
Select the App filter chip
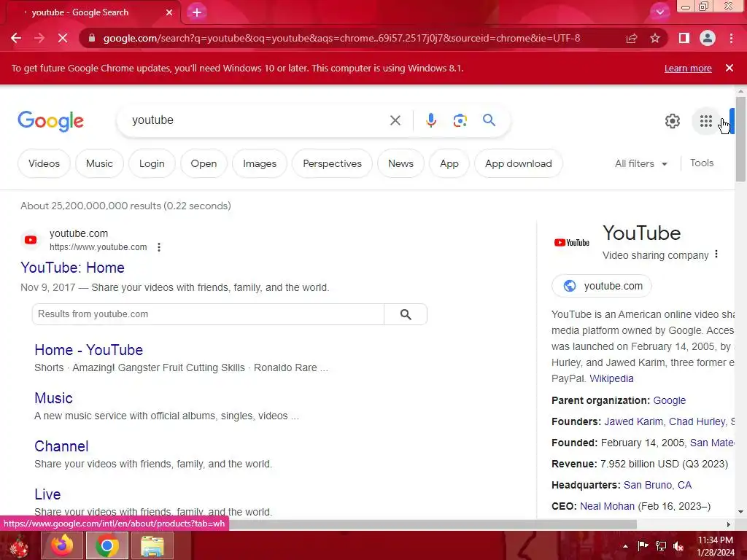click(x=449, y=163)
